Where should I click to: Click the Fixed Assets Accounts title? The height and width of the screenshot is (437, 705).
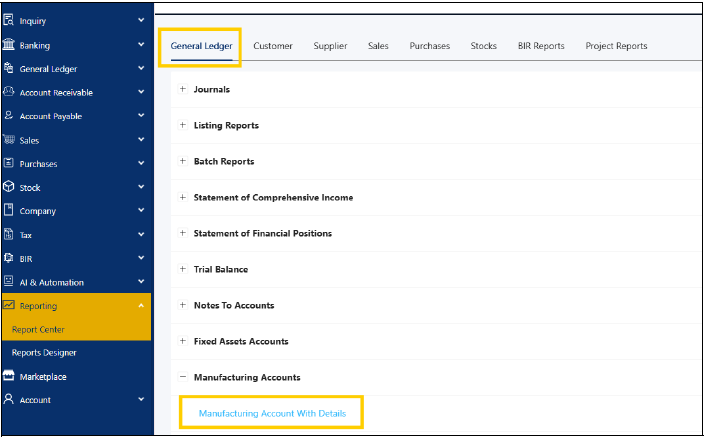[x=241, y=341]
